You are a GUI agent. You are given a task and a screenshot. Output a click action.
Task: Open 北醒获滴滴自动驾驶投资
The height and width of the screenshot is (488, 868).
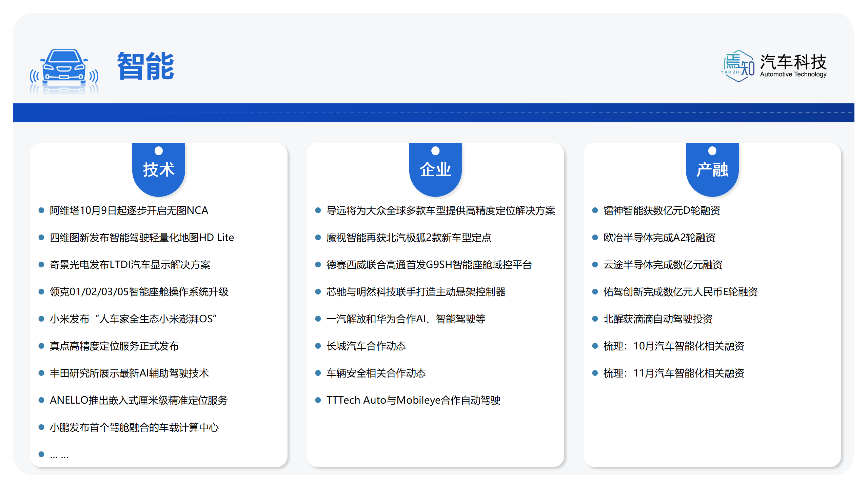(658, 319)
